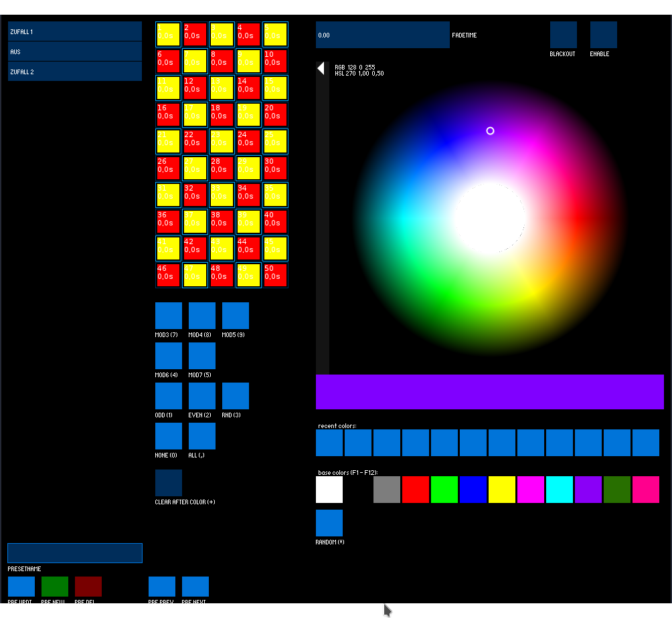Click the RANDOM (*) color button
The image size is (672, 618).
click(x=329, y=523)
